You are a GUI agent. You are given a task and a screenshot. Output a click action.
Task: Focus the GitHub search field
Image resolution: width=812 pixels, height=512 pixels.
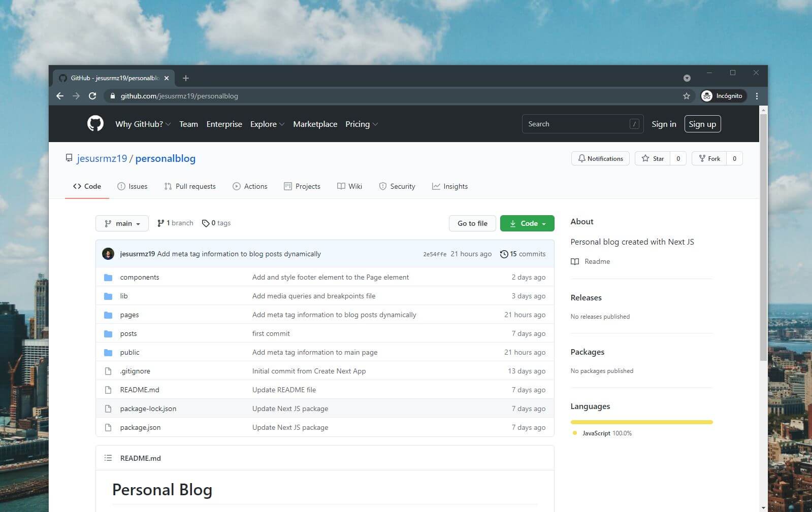click(x=576, y=124)
